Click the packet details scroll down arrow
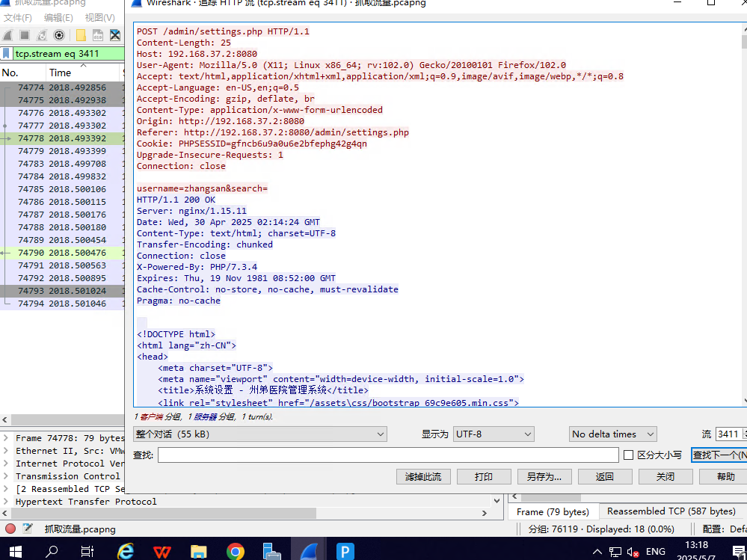 tap(497, 500)
